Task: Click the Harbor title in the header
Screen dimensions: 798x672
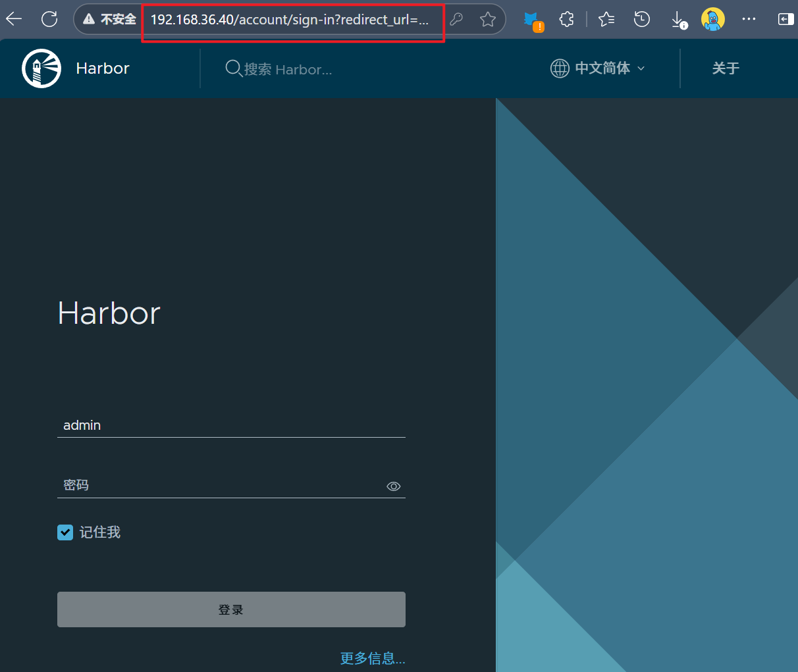Action: click(x=103, y=68)
